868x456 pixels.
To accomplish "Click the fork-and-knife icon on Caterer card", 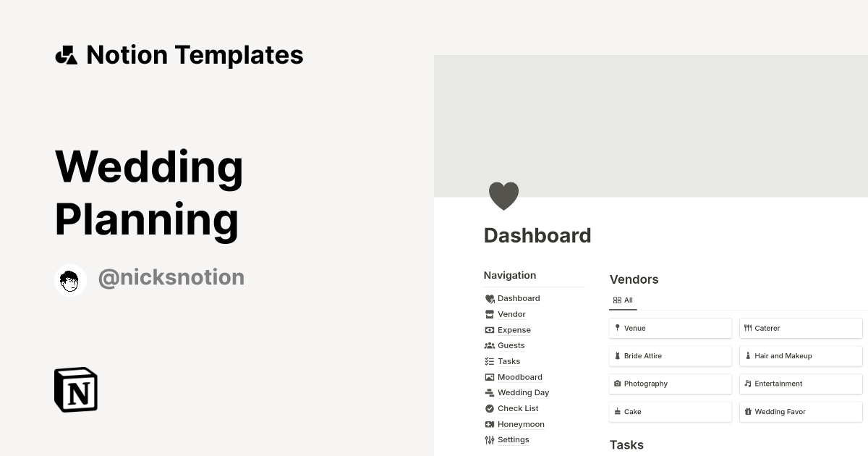I will point(748,328).
